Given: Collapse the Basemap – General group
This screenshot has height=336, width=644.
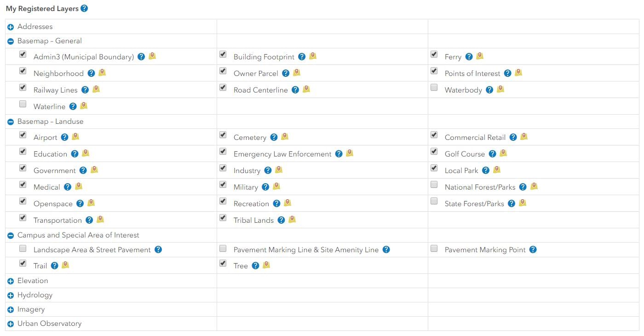Looking at the screenshot, I should [x=11, y=41].
